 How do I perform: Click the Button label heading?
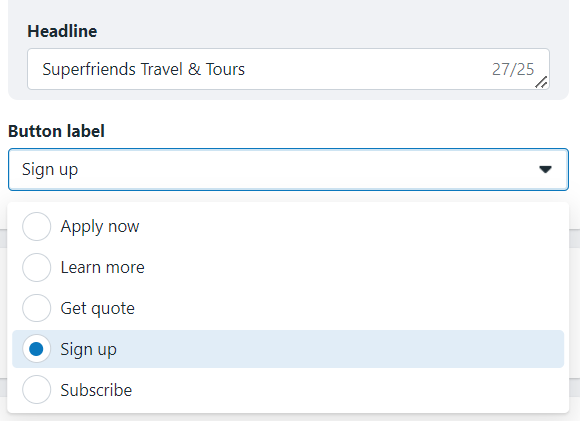[x=57, y=131]
